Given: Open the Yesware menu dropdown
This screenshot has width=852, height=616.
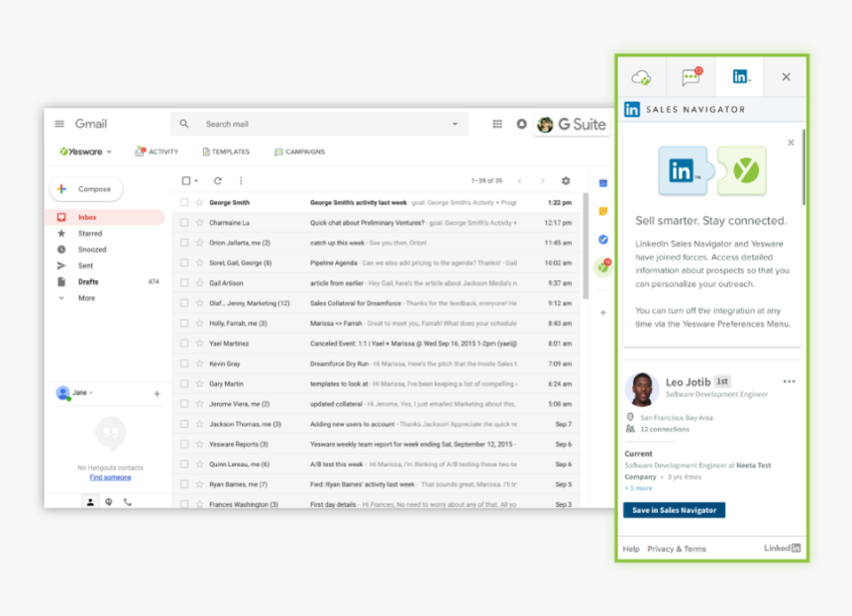Looking at the screenshot, I should (x=86, y=152).
